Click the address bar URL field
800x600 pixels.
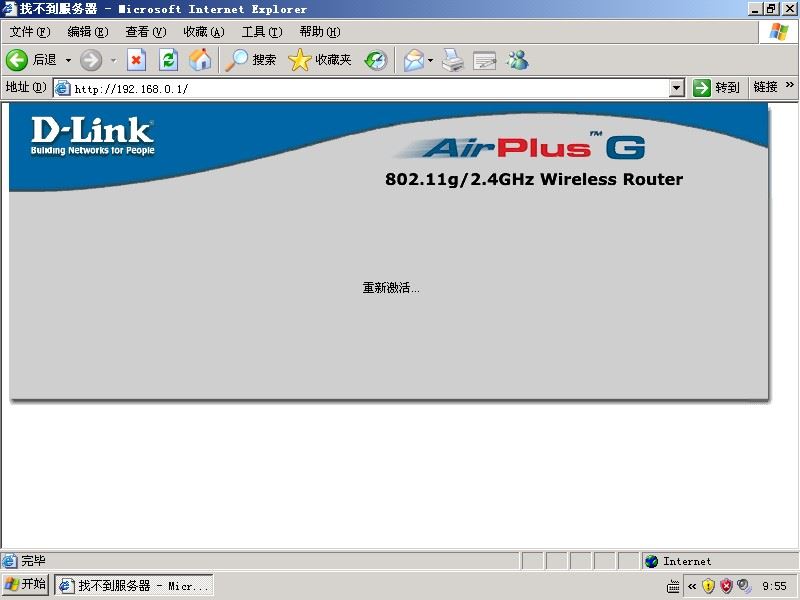tap(370, 89)
